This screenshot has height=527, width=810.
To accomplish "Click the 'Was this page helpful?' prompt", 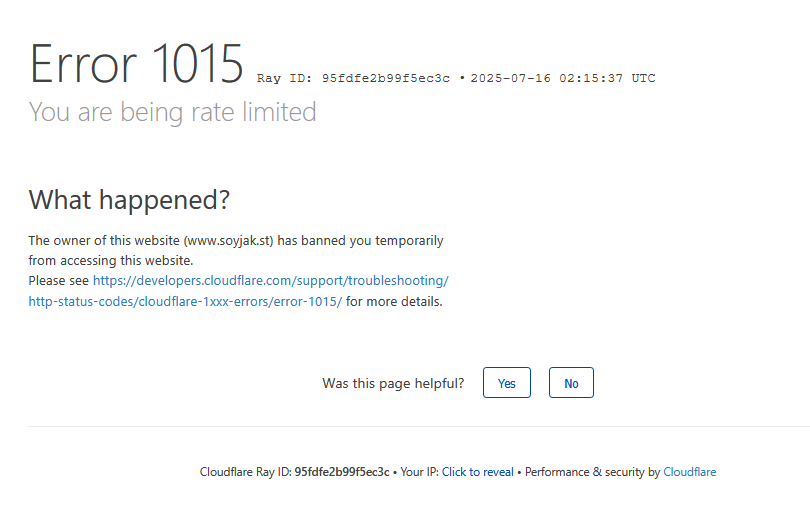I will pyautogui.click(x=393, y=383).
